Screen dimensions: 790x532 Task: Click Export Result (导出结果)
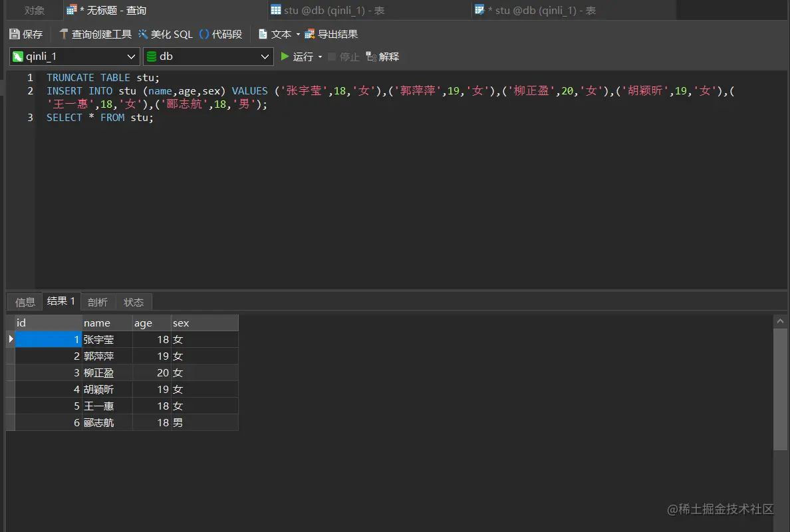332,35
